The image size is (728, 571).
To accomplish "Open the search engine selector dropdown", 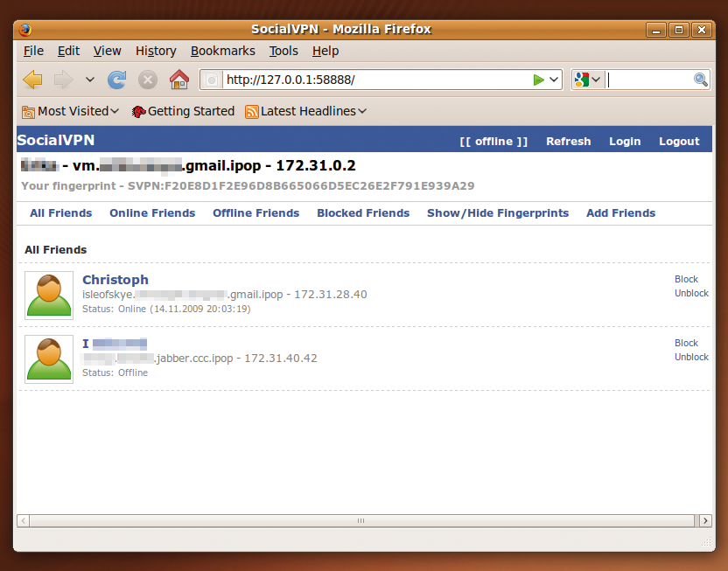I will click(x=596, y=80).
